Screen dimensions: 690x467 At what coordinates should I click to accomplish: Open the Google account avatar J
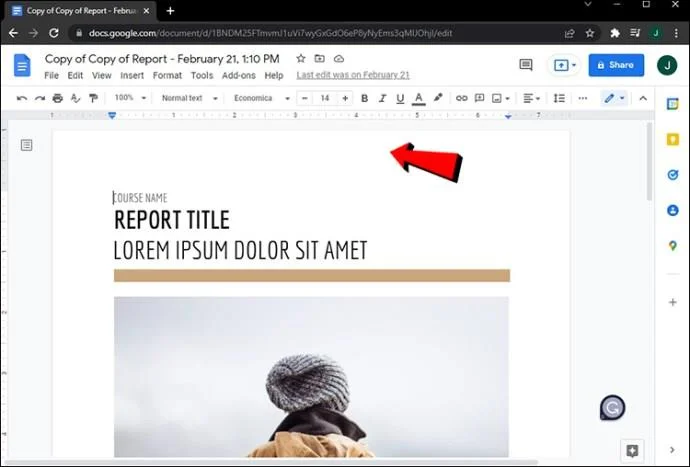tap(667, 65)
